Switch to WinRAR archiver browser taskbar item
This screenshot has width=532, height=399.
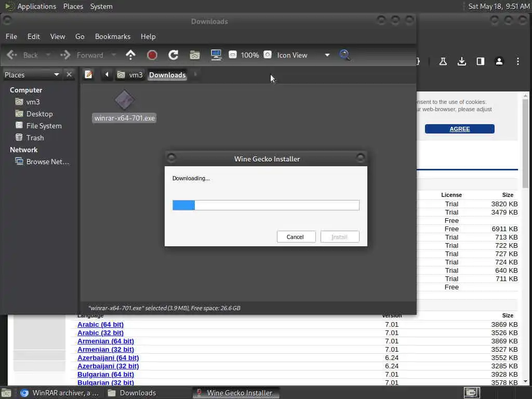(x=60, y=393)
